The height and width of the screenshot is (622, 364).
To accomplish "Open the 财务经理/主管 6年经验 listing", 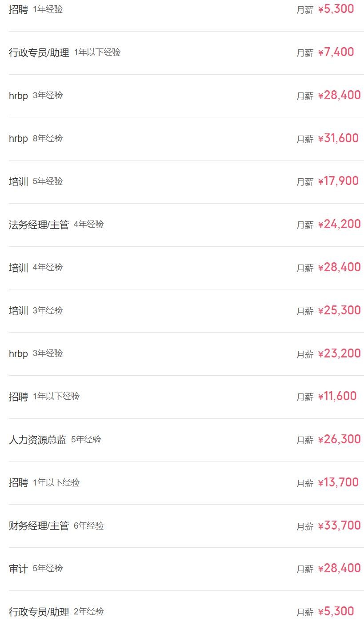I will pyautogui.click(x=39, y=526).
